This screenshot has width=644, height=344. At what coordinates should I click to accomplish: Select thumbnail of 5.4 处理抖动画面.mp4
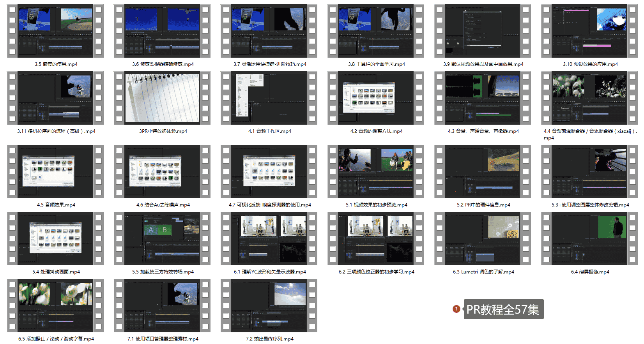55,239
